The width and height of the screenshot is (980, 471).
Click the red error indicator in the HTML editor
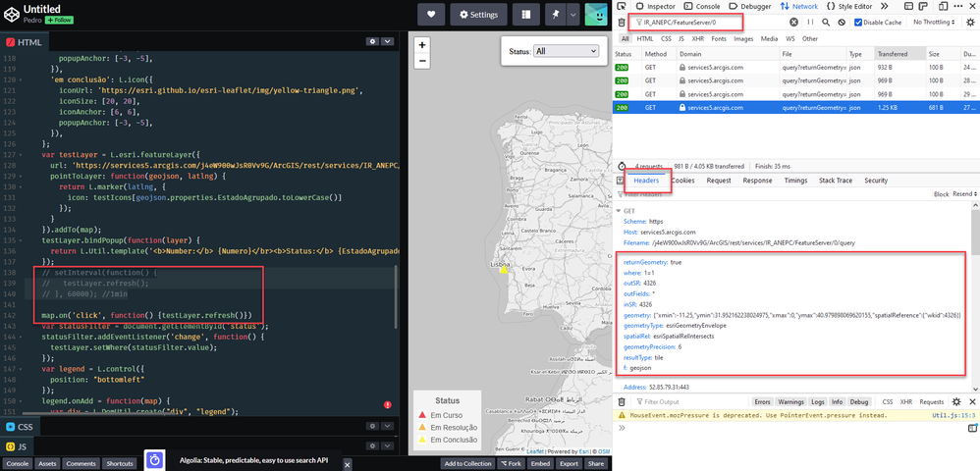coord(388,405)
